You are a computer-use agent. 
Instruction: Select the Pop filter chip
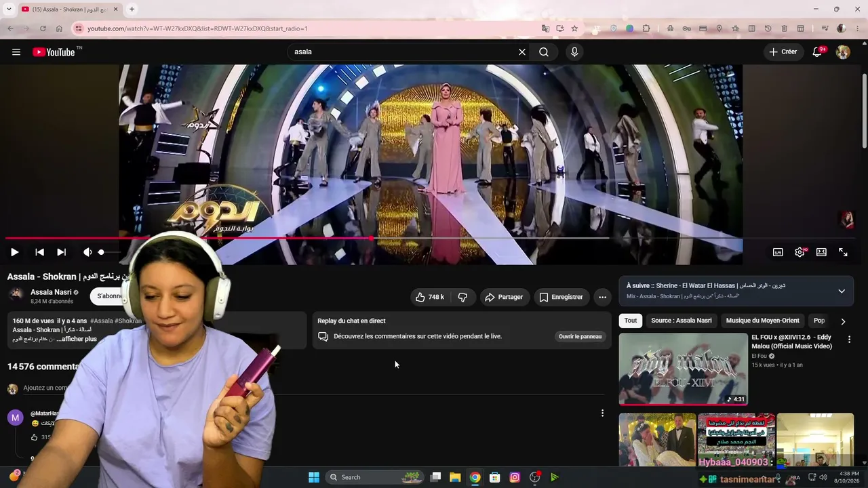[x=819, y=321]
